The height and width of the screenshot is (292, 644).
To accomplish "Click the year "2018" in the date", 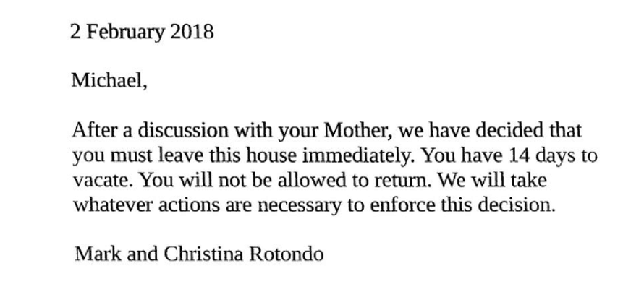I will pos(192,33).
